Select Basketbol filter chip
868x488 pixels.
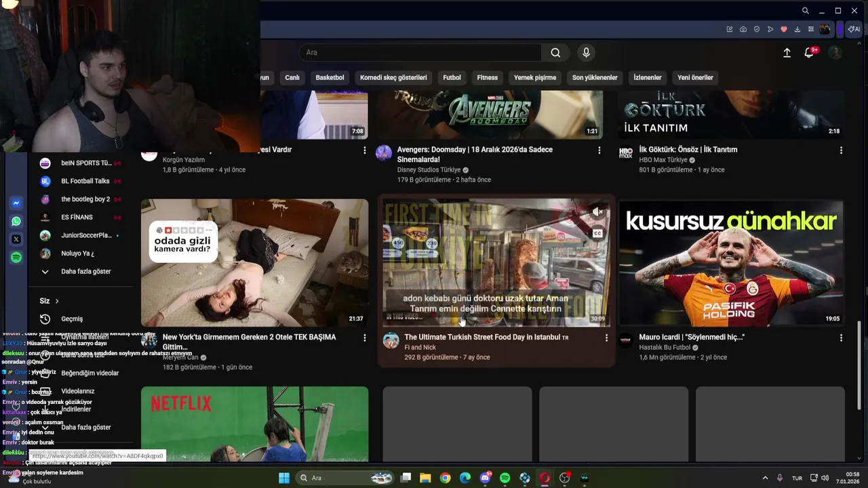pos(330,77)
